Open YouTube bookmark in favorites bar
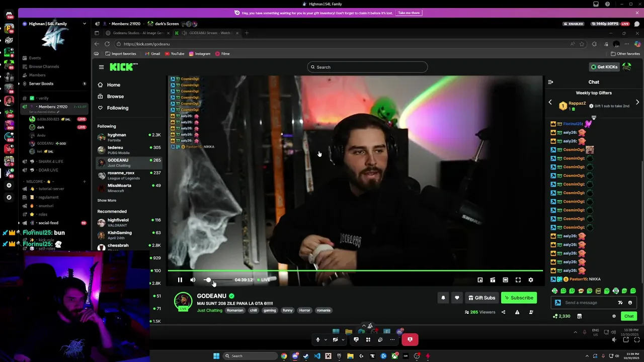 (x=175, y=54)
